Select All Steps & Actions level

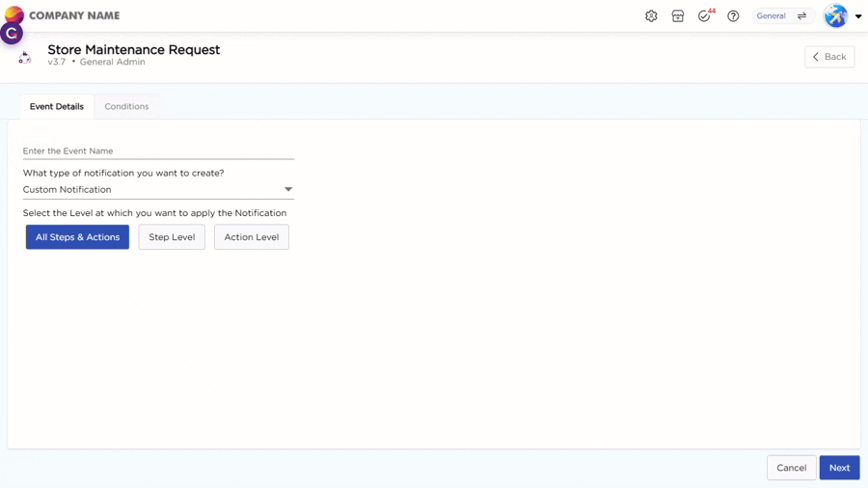[x=77, y=237]
